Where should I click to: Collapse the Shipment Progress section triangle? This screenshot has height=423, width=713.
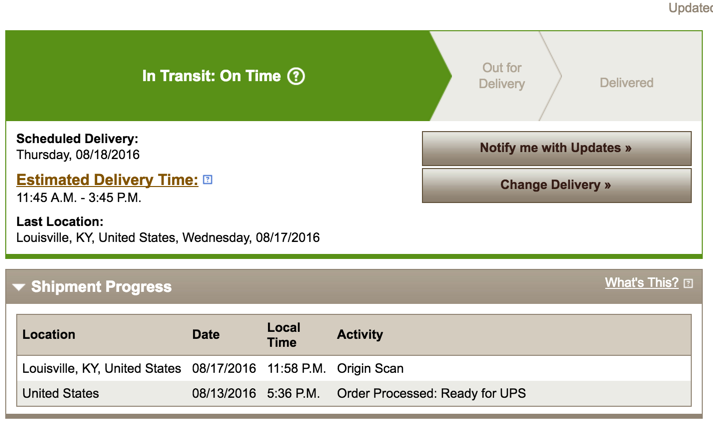click(19, 288)
